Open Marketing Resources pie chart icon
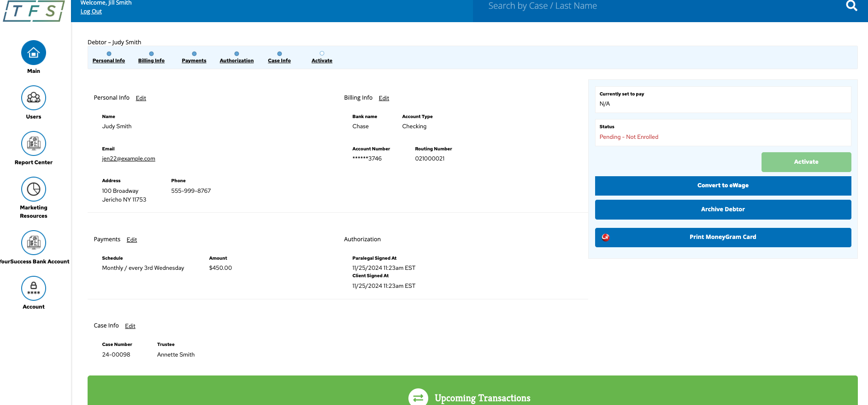 coord(34,189)
